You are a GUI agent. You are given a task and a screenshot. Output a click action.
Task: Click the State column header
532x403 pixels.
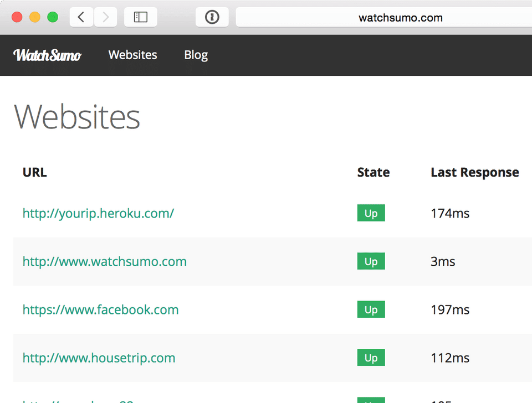(373, 173)
